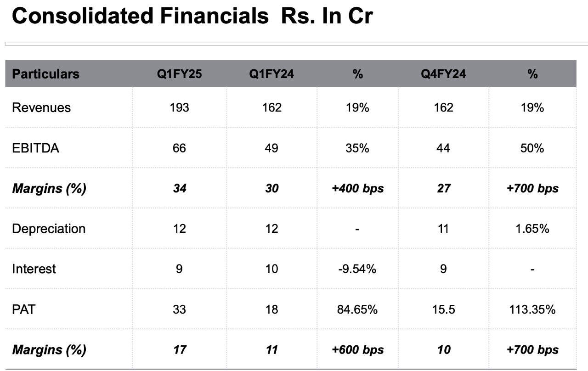
Task: Click the 113.35% PAT growth cell
Action: (532, 309)
